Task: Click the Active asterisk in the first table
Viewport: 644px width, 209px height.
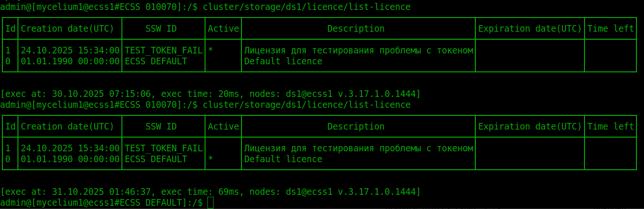Action: [x=210, y=51]
